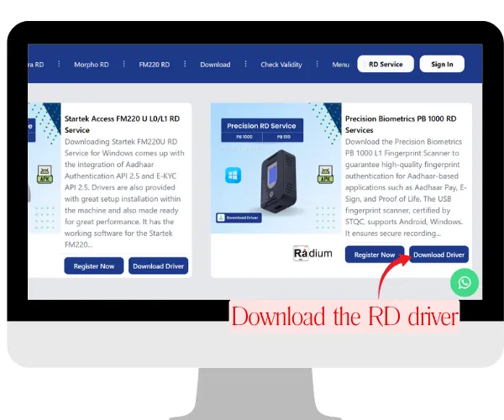
Task: Click the Windows logo on Precision banner
Action: click(233, 176)
